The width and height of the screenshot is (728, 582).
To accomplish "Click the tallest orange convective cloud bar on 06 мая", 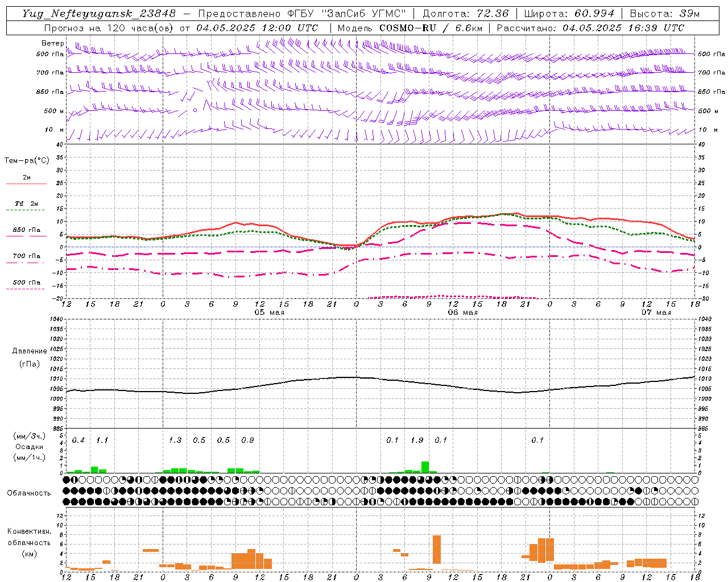I will coord(437,550).
